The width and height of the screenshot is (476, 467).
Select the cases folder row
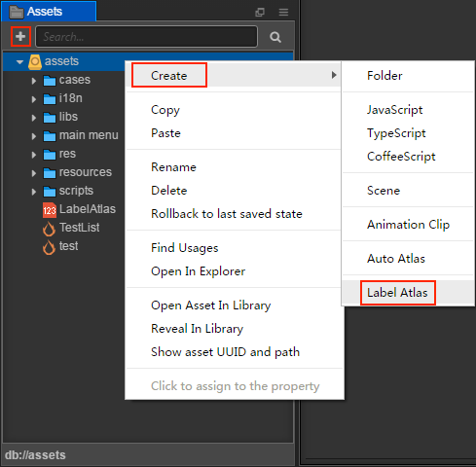[64, 80]
